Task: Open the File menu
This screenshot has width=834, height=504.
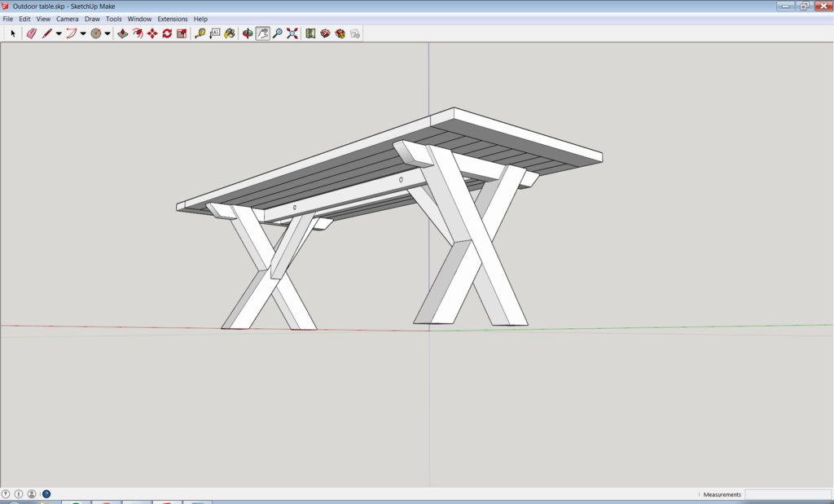Action: coord(8,19)
